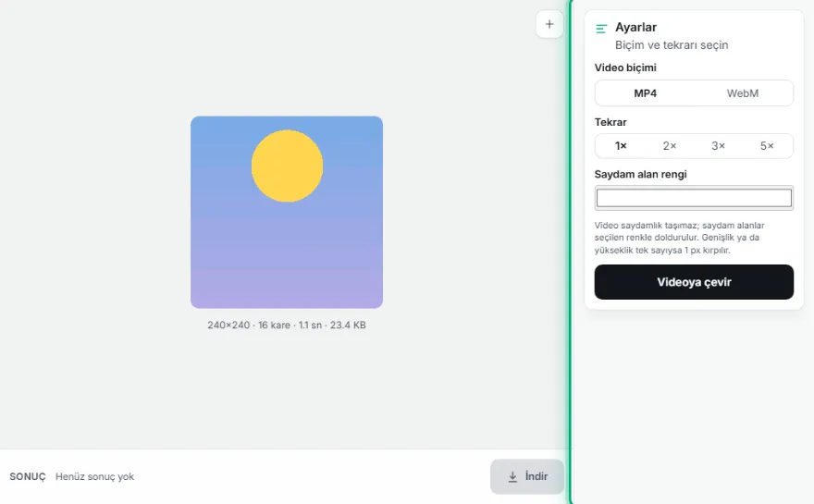Click the 'Tekrar' label

[x=610, y=122]
